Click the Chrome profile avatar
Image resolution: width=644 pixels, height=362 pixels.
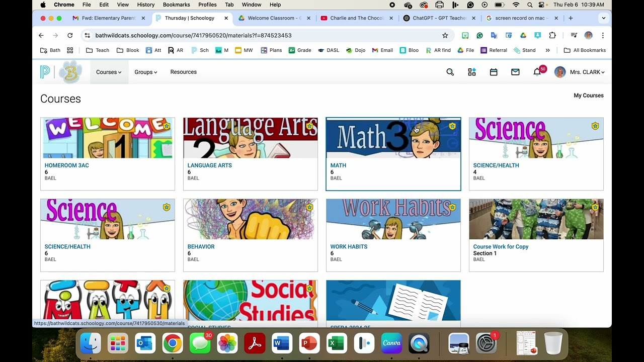pyautogui.click(x=588, y=35)
